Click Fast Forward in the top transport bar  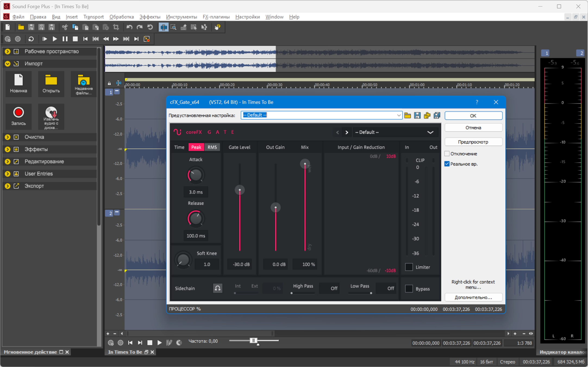pyautogui.click(x=116, y=39)
